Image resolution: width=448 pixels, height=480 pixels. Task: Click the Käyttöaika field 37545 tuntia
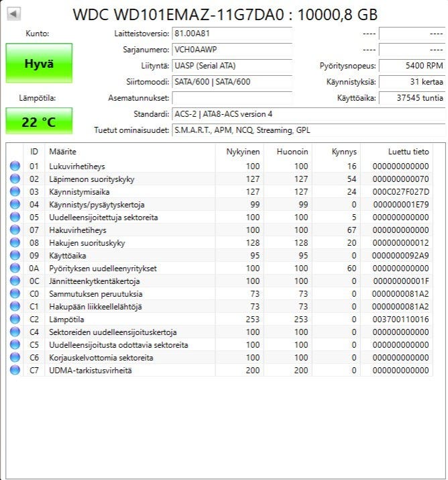(x=412, y=98)
